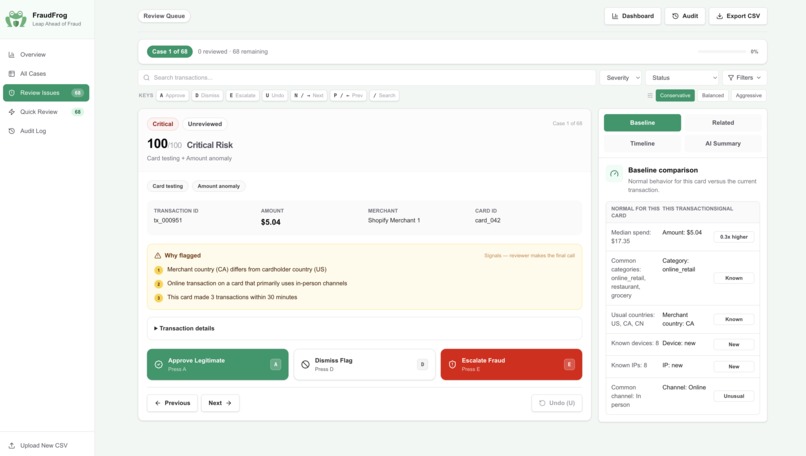Image resolution: width=806 pixels, height=456 pixels.
Task: Click flag reason number 1 marker
Action: click(x=158, y=270)
